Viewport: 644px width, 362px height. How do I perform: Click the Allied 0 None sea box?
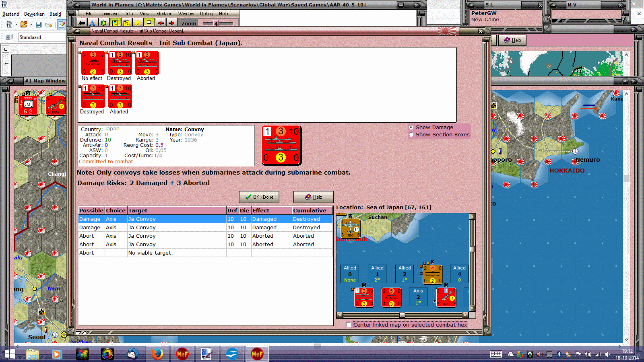(350, 274)
